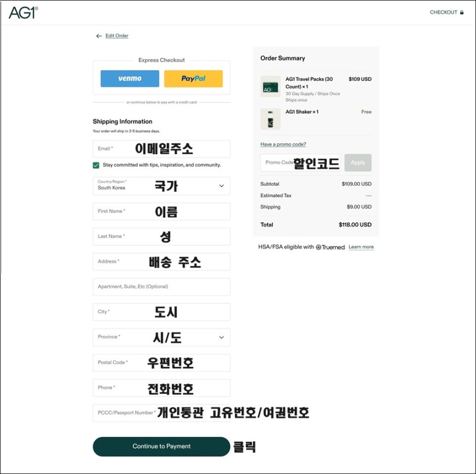Click the CHECKOUT header text
Viewport: 476px width, 474px height.
tap(444, 13)
